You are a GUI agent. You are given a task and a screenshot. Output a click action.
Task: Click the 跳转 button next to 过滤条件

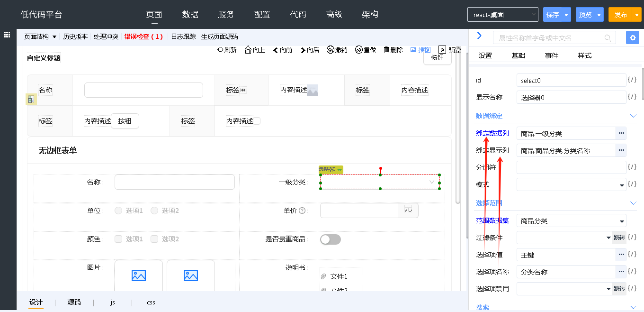(619, 238)
